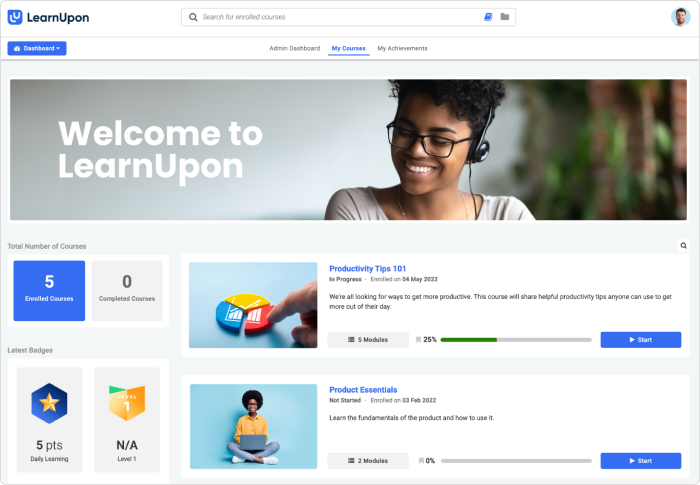Click the Productivity Tips 101 progress bar
700x485 pixels.
(x=515, y=340)
